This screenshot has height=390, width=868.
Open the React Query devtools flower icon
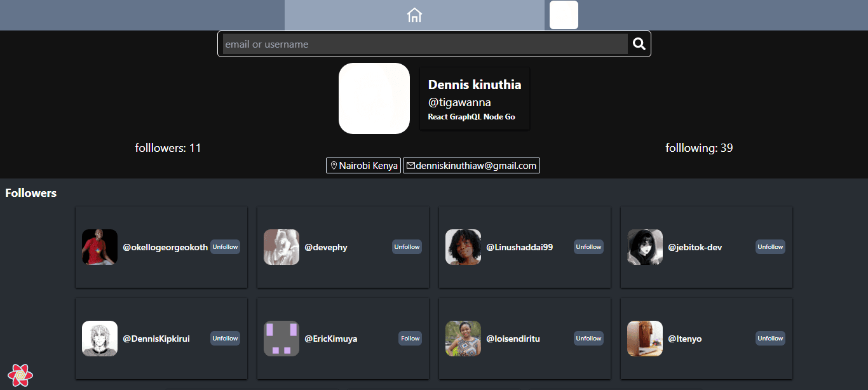click(20, 375)
